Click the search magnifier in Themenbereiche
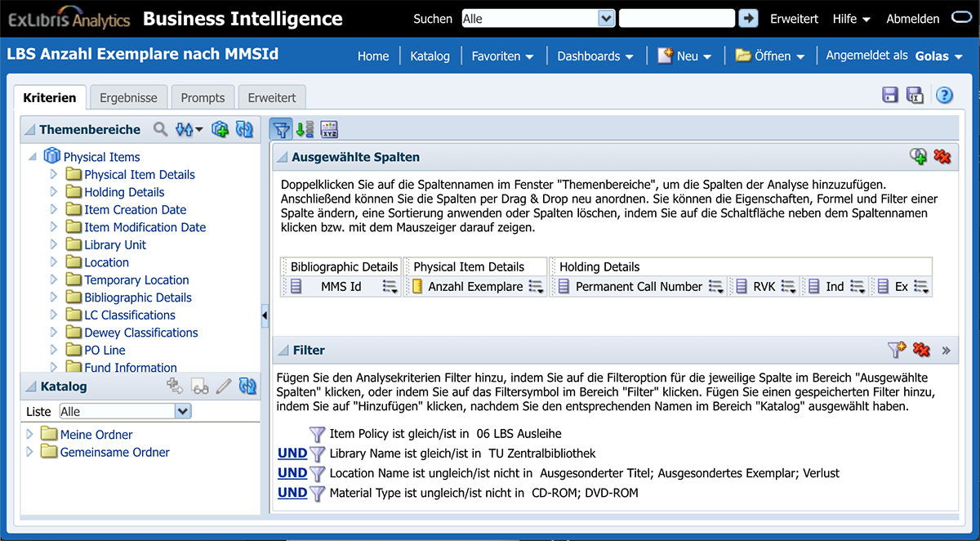 (x=161, y=129)
